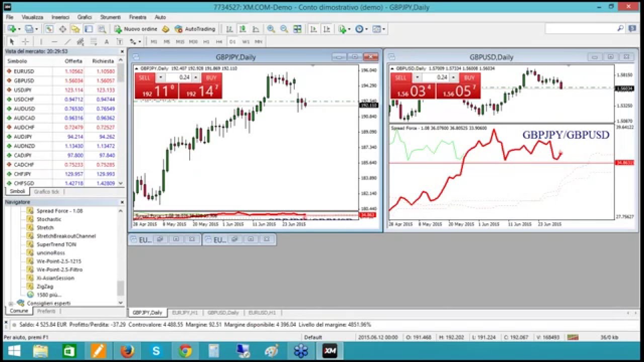The image size is (644, 362).
Task: Select the Trendline drawing tool
Action: [x=67, y=42]
